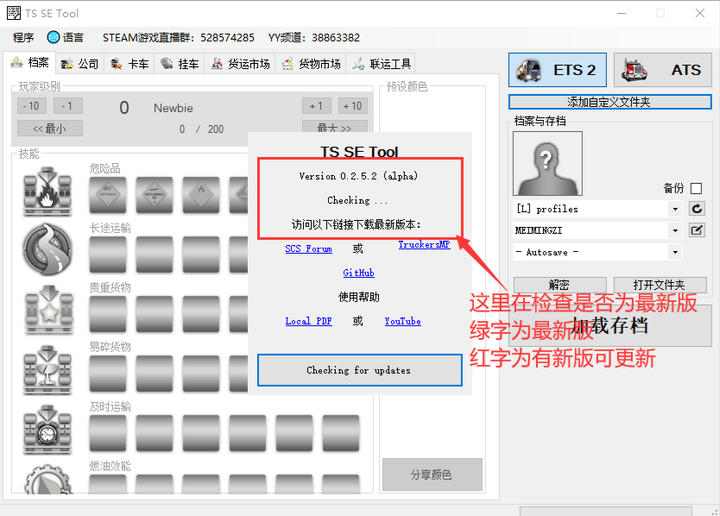Screen dimensions: 720x516
Task: Click the 加载存档 load save button
Action: point(610,326)
